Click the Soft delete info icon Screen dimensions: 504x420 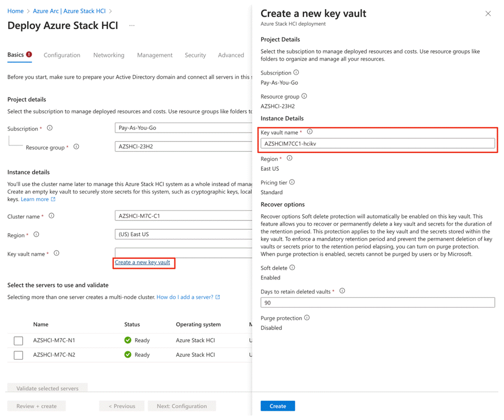pos(292,268)
